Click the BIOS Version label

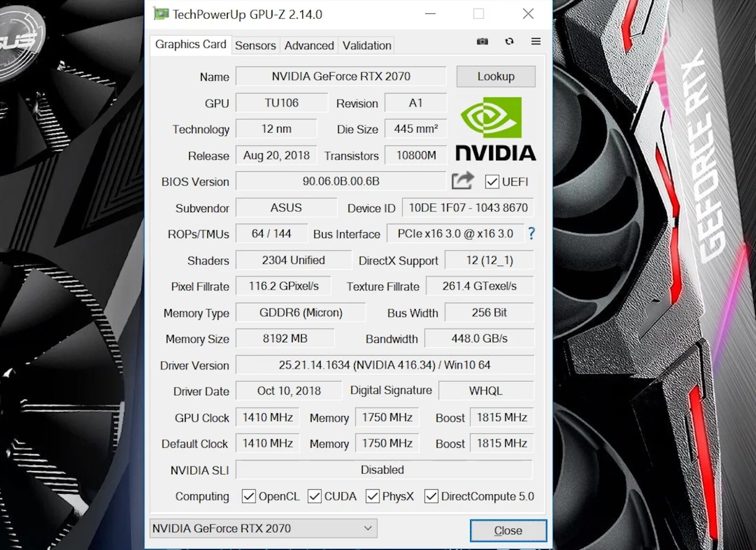point(195,182)
